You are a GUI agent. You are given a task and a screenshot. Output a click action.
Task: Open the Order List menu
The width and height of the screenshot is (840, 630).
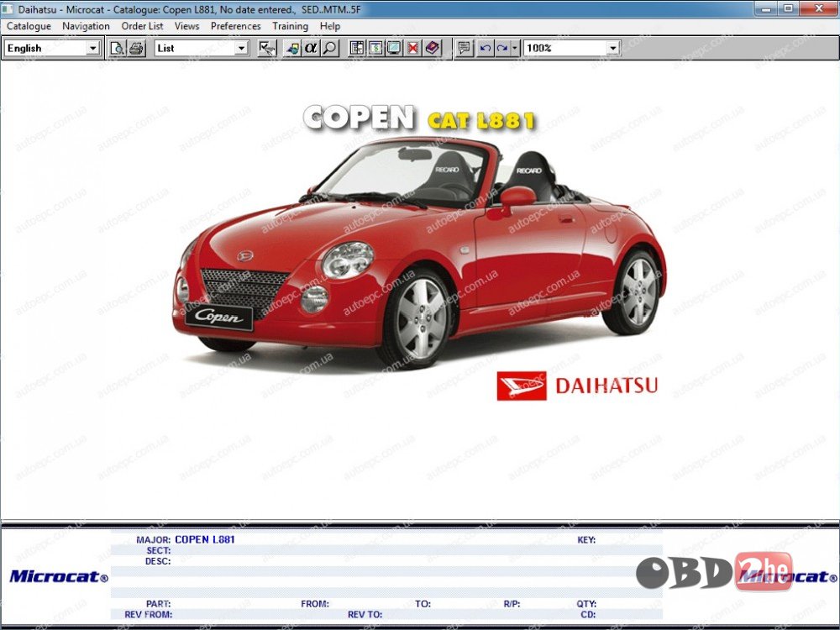point(142,26)
